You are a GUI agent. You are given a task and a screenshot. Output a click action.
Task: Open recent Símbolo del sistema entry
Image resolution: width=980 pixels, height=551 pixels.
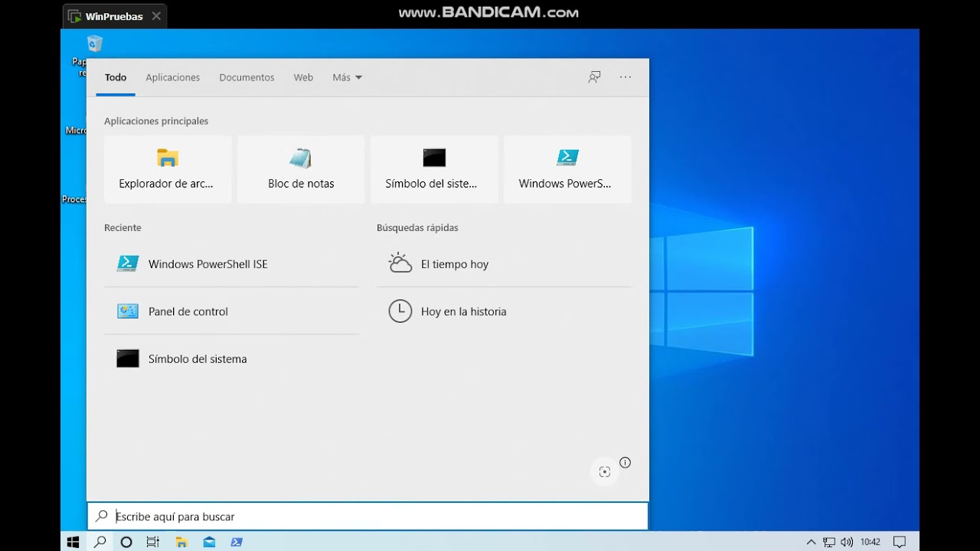click(x=231, y=359)
